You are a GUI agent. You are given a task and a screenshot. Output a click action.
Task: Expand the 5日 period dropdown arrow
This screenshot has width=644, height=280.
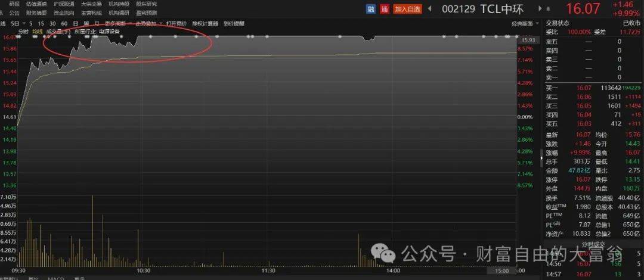click(x=24, y=23)
